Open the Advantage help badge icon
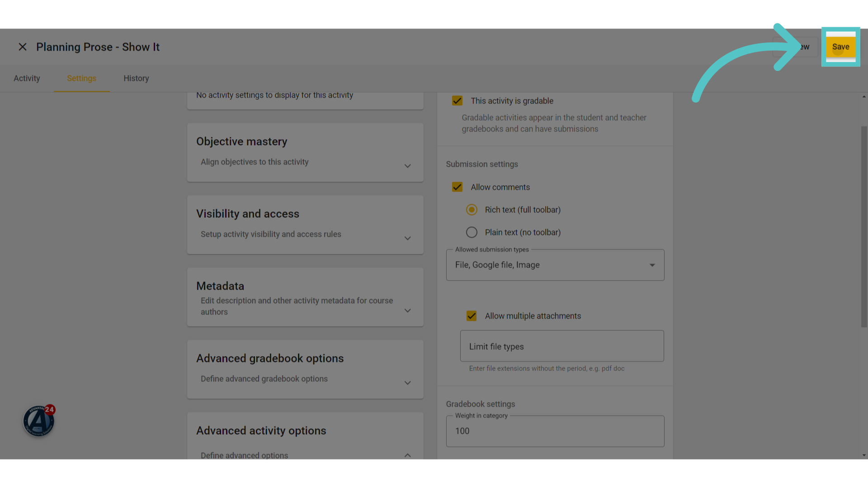 39,421
